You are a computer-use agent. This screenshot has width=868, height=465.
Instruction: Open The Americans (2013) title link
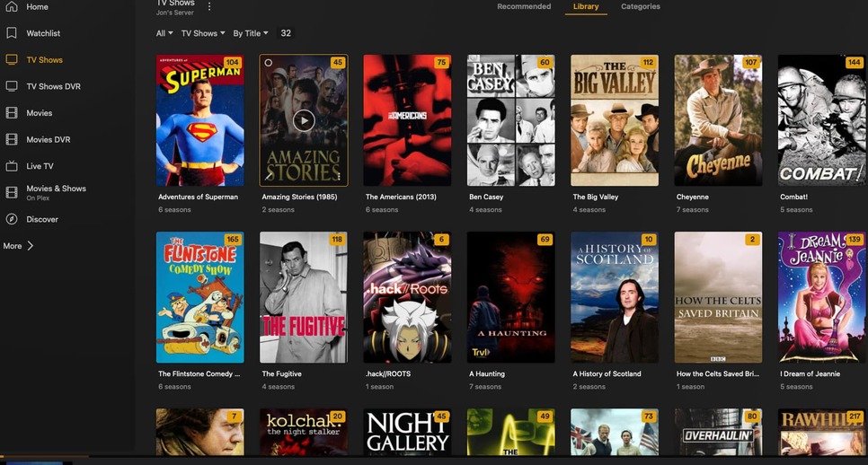(x=401, y=197)
